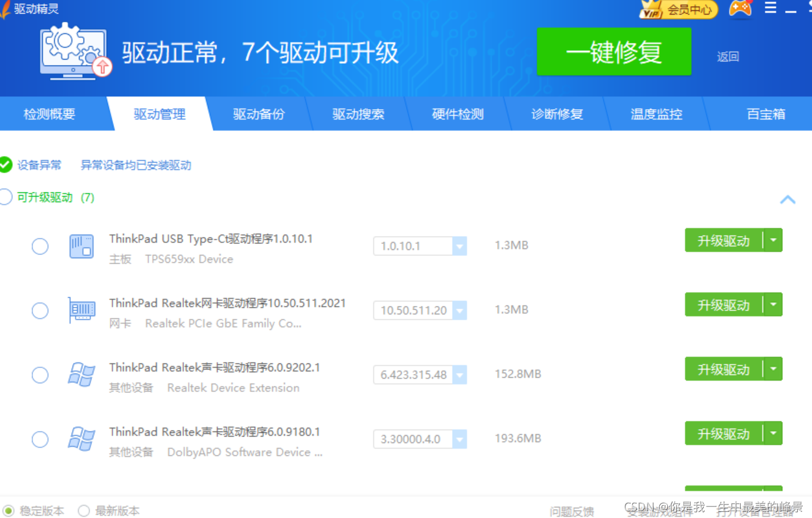Switch to the 检测概要 tab
The image size is (812, 518).
tap(49, 114)
